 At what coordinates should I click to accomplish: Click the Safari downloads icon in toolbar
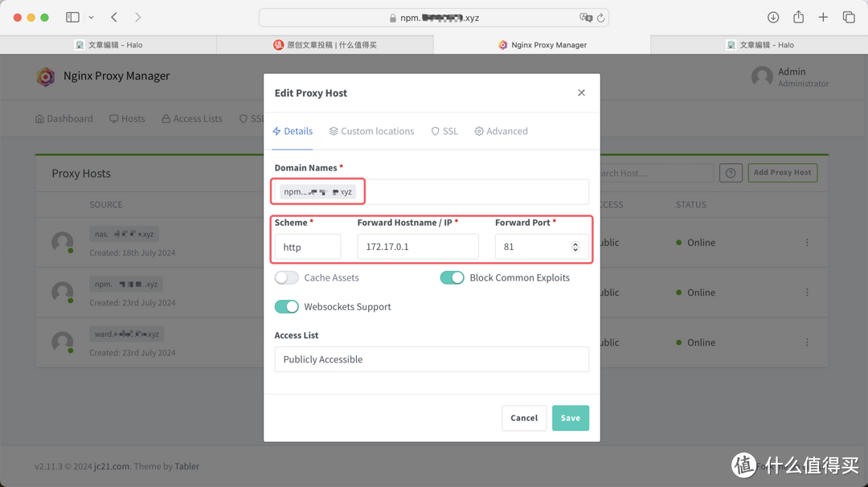pos(772,16)
